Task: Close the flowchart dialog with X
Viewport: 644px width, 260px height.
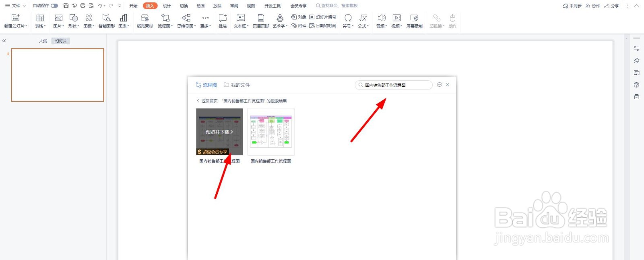Action: pos(448,85)
